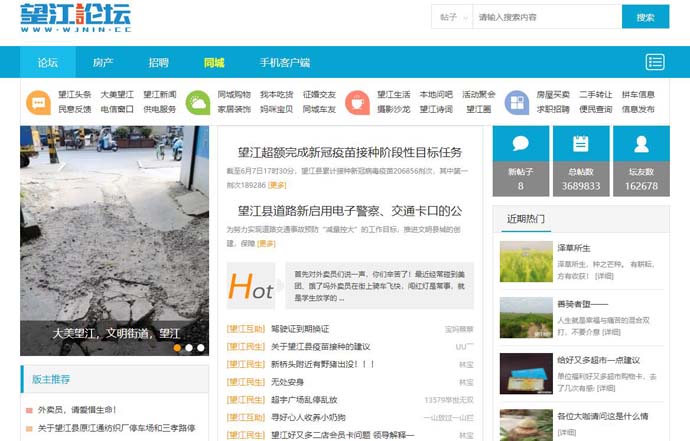Open the 活动聚会 link
The height and width of the screenshot is (441, 690).
tap(479, 94)
